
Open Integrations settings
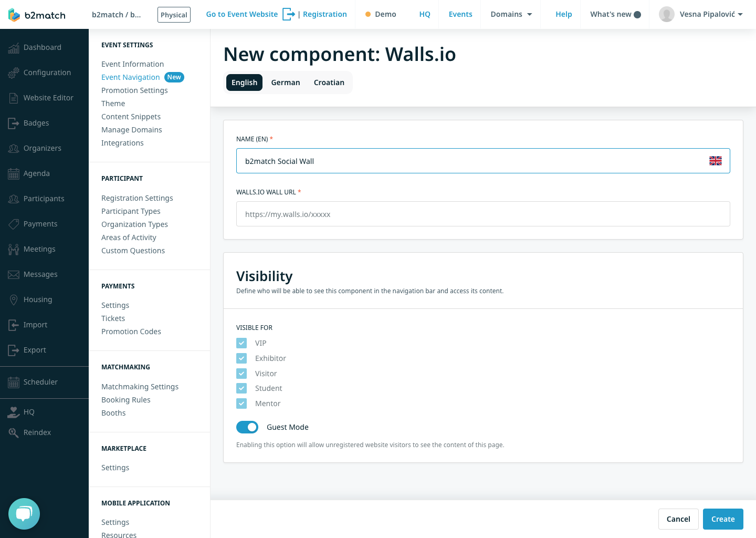[x=122, y=143]
